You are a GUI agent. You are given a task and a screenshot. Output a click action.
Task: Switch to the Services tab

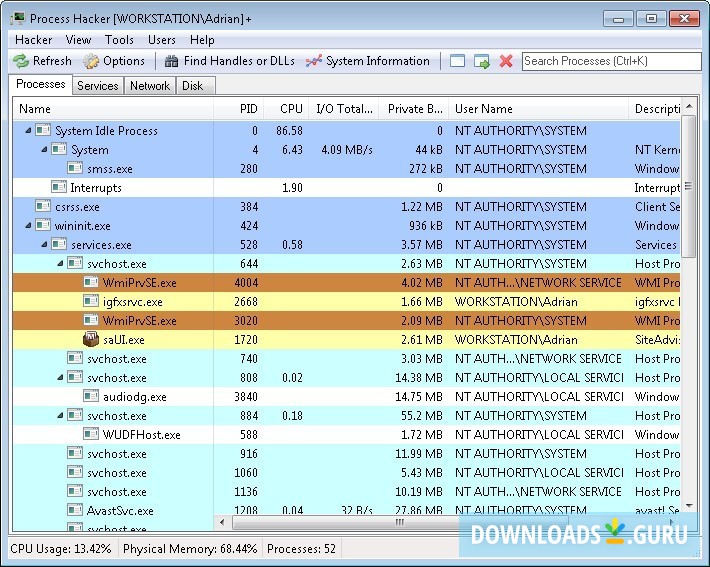point(98,86)
